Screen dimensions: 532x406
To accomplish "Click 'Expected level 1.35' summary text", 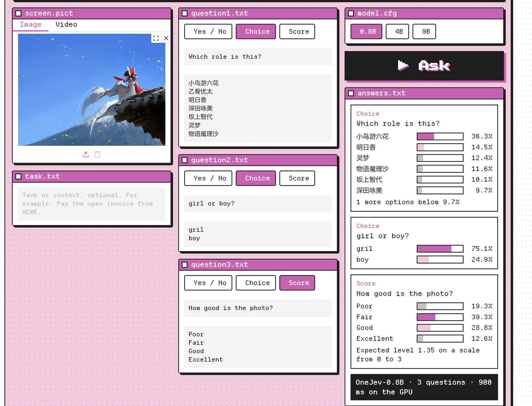I will coord(418,355).
